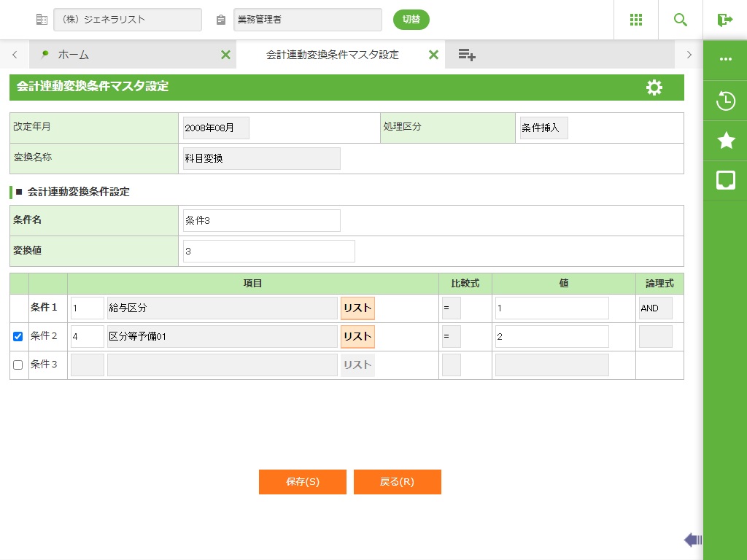
Task: Open the apps grid menu icon
Action: click(x=635, y=20)
